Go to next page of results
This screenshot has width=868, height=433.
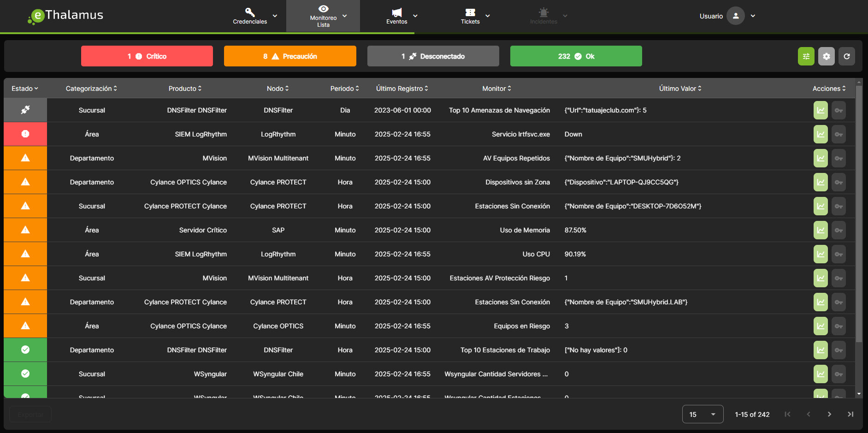click(829, 414)
